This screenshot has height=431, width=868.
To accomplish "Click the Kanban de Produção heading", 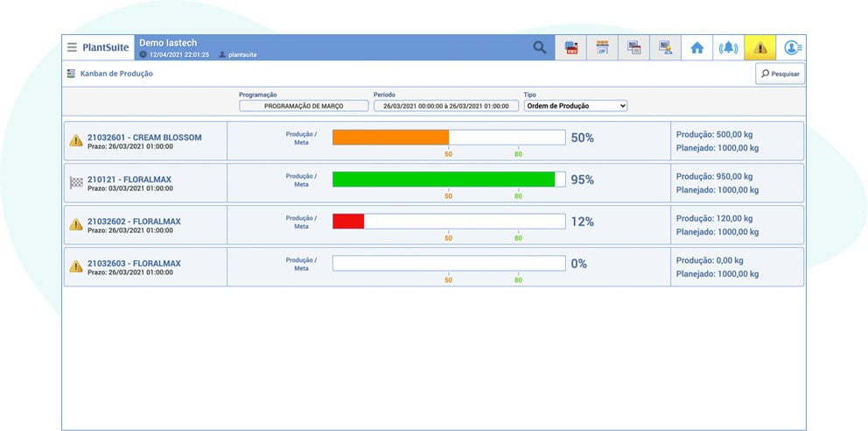I will [116, 74].
